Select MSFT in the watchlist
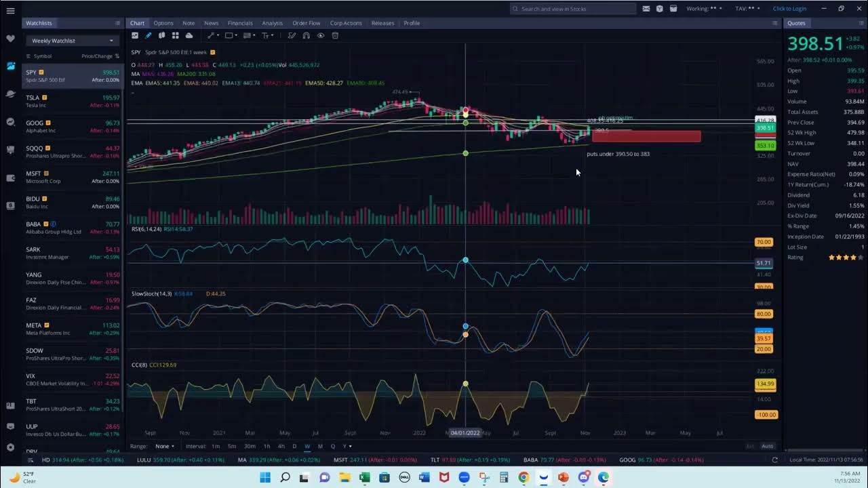Image resolution: width=868 pixels, height=488 pixels. point(73,178)
